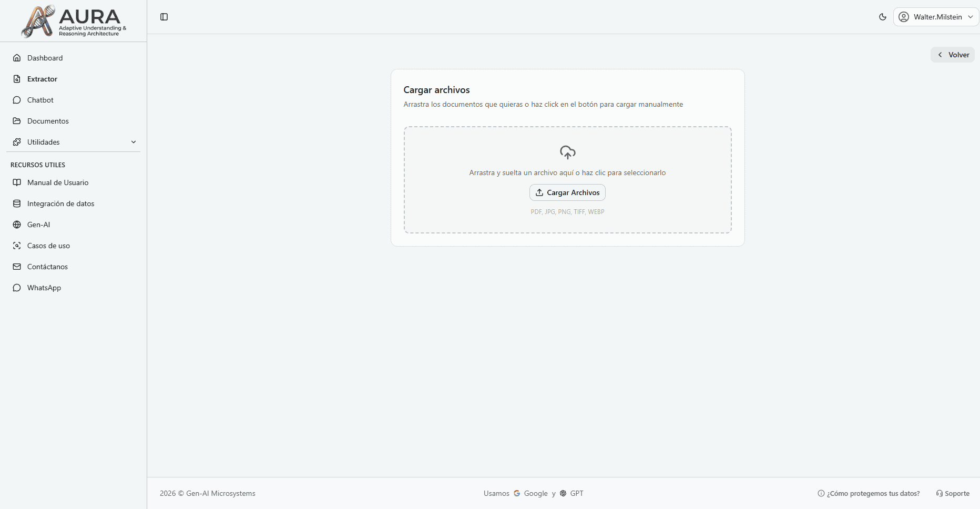Expand the AURA logo menu

coord(74,21)
